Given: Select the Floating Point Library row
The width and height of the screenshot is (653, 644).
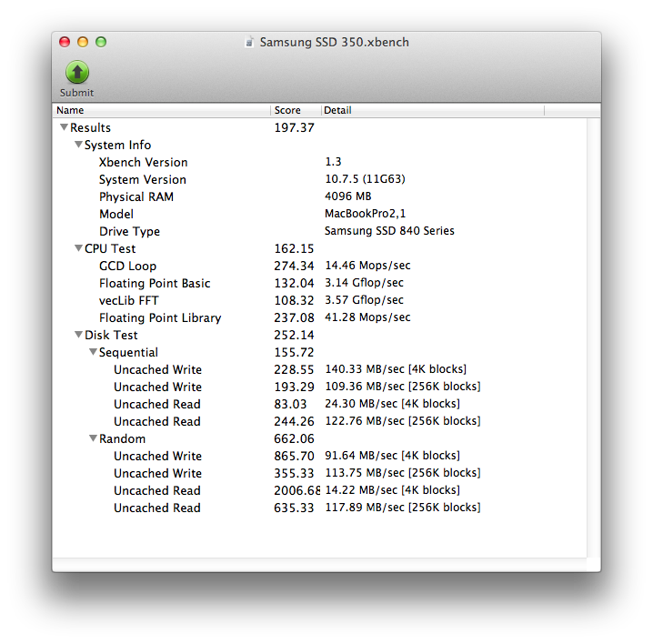Looking at the screenshot, I should pyautogui.click(x=320, y=317).
